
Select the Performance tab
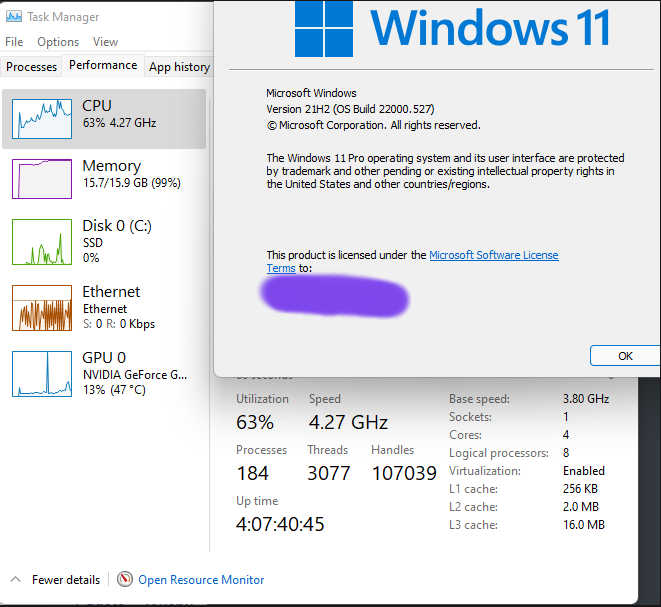(103, 65)
